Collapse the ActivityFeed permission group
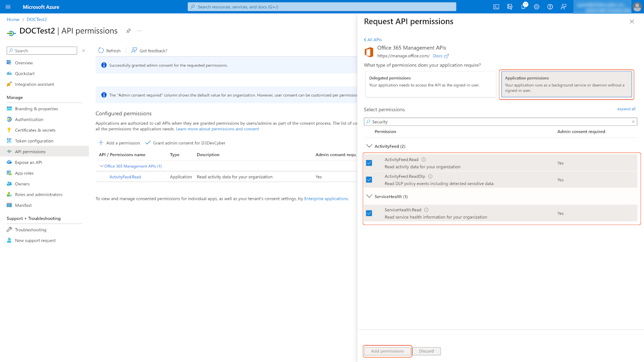The height and width of the screenshot is (362, 644). tap(369, 146)
